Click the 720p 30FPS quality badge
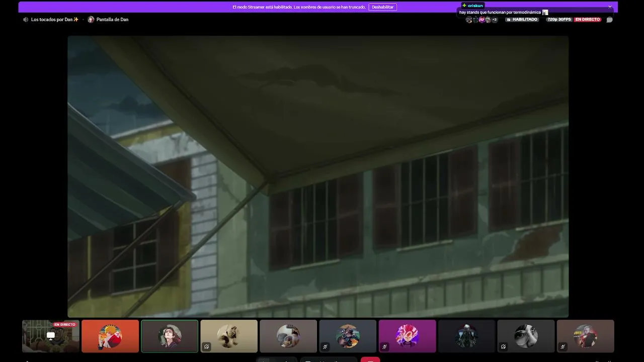644x362 pixels. click(x=559, y=20)
